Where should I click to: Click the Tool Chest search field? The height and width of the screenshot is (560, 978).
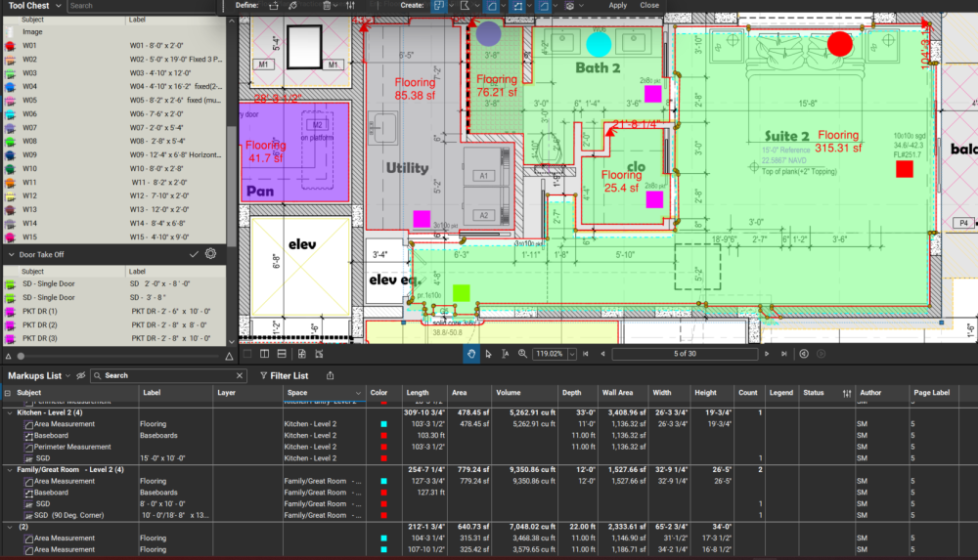coord(142,6)
